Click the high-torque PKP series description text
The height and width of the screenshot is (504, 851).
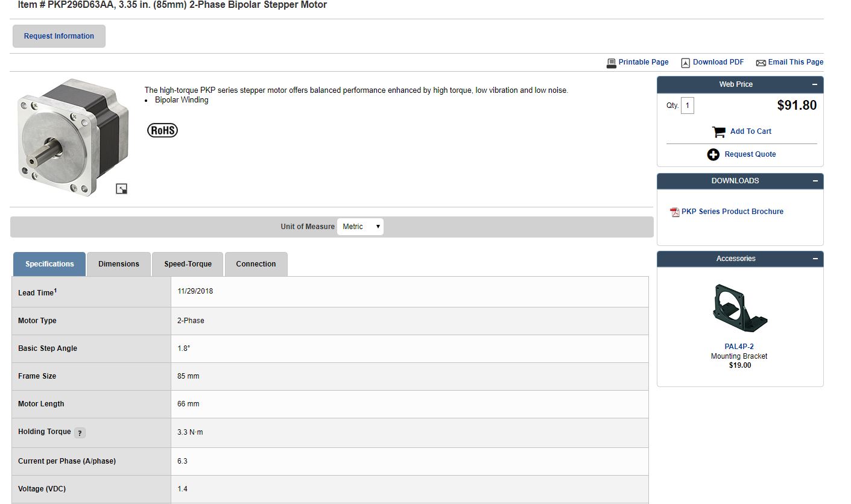(x=356, y=90)
